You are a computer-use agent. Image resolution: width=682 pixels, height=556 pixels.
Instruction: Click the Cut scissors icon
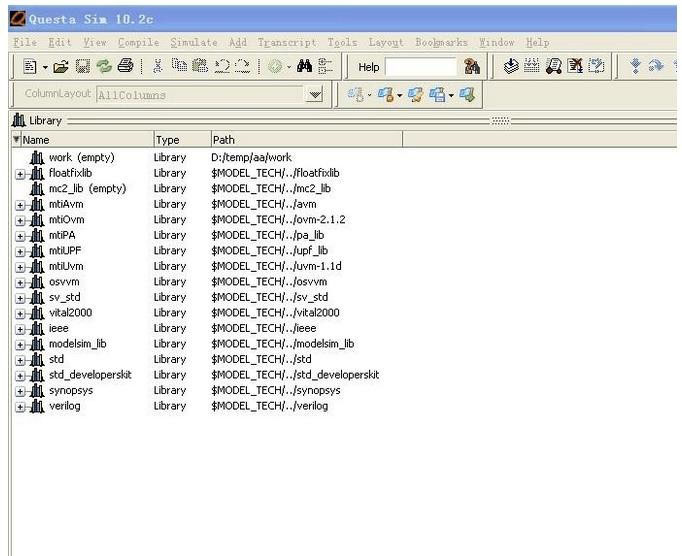coord(157,67)
